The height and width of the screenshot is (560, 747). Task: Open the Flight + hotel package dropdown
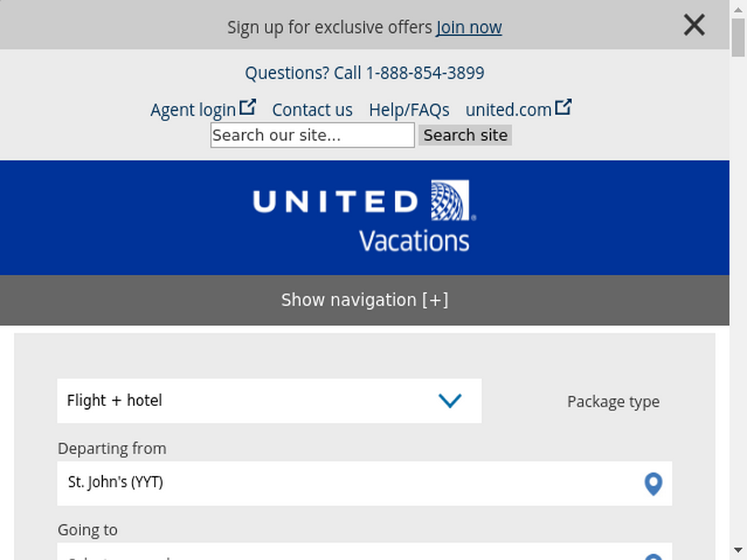[x=269, y=401]
